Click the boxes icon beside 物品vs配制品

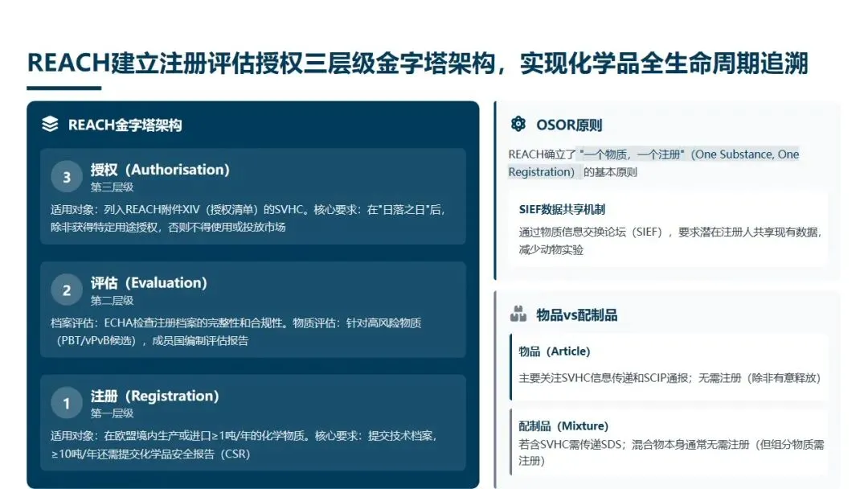pos(518,314)
